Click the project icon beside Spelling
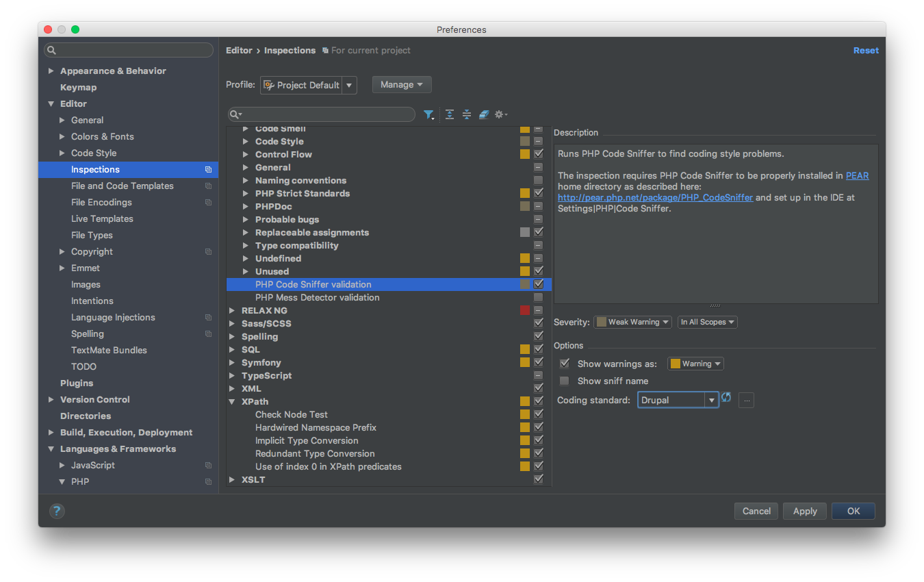 (208, 334)
